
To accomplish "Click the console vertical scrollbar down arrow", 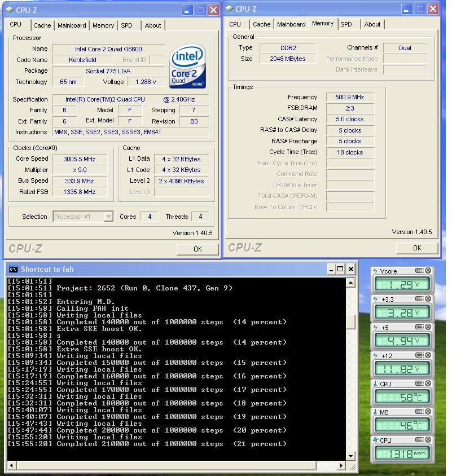I will pos(351,456).
